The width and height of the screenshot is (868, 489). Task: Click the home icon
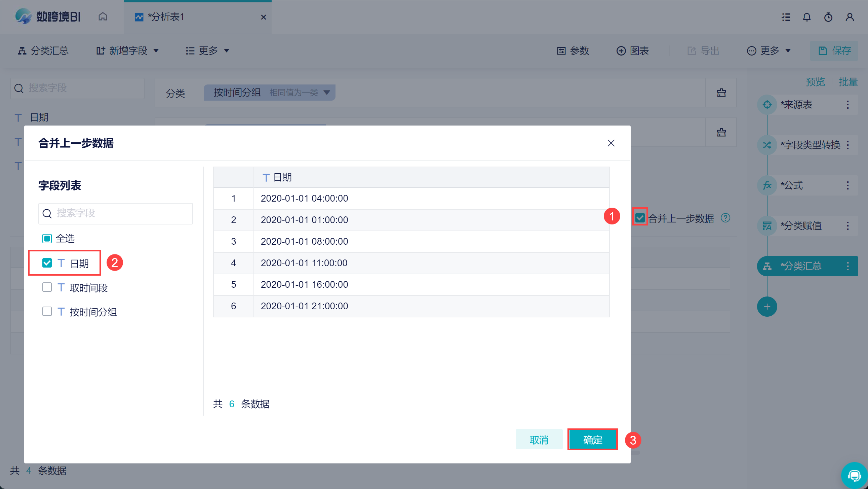tap(103, 16)
